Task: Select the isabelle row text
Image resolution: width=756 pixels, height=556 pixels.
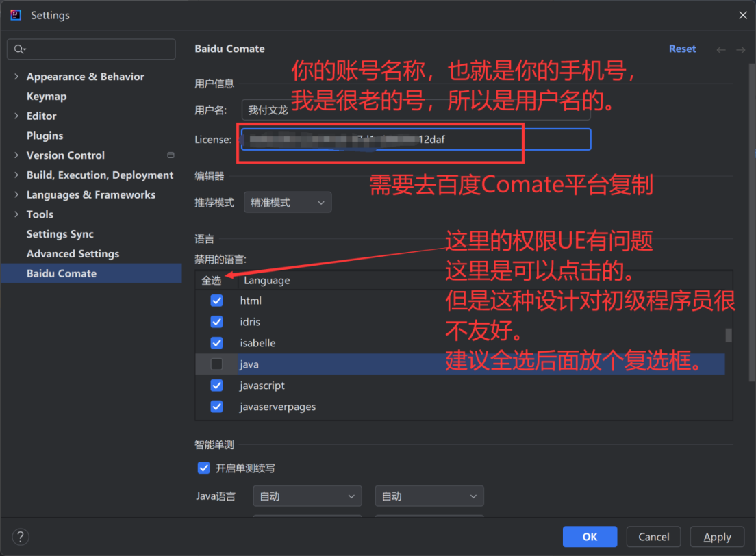Action: (x=258, y=343)
